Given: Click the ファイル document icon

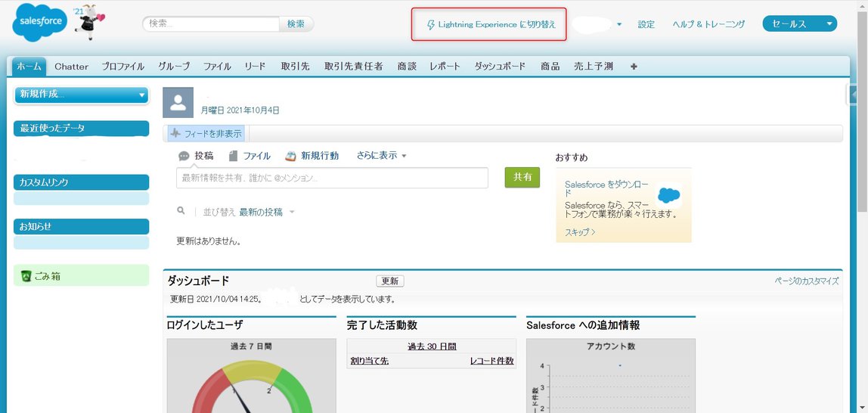Looking at the screenshot, I should [x=233, y=156].
